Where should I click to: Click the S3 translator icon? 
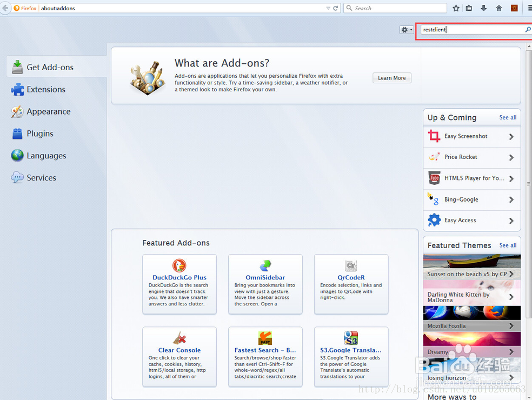351,338
